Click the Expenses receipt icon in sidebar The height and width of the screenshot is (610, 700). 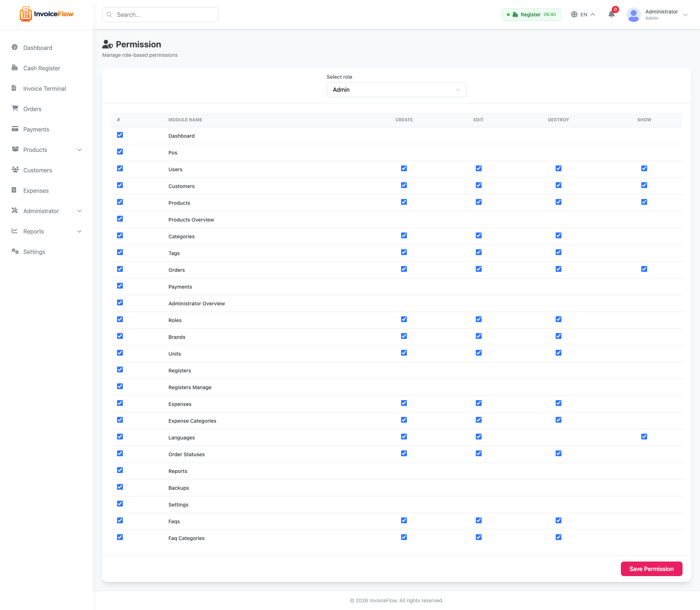point(14,190)
